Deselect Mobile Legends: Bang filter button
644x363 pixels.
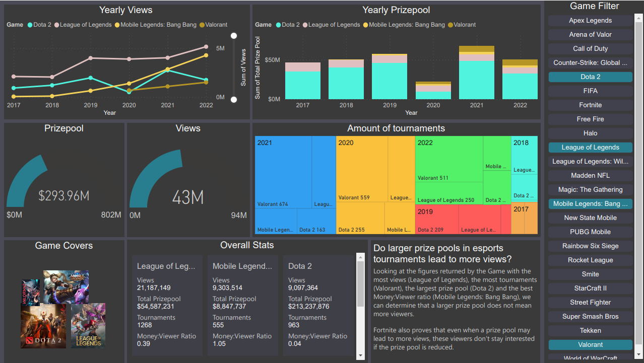(590, 204)
